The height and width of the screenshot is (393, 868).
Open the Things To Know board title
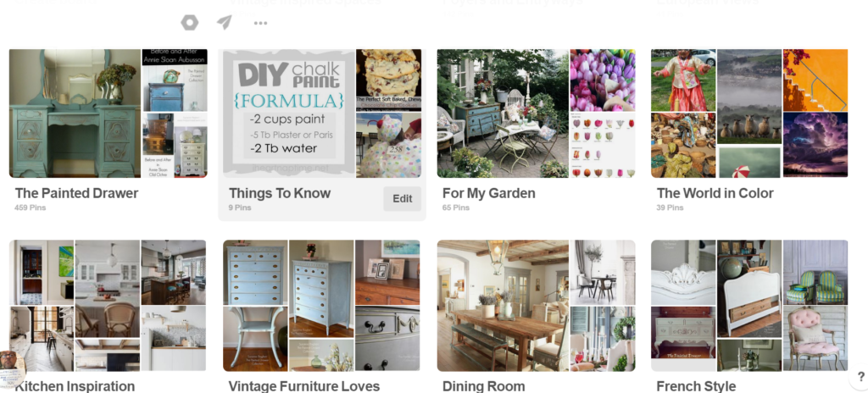click(x=280, y=193)
